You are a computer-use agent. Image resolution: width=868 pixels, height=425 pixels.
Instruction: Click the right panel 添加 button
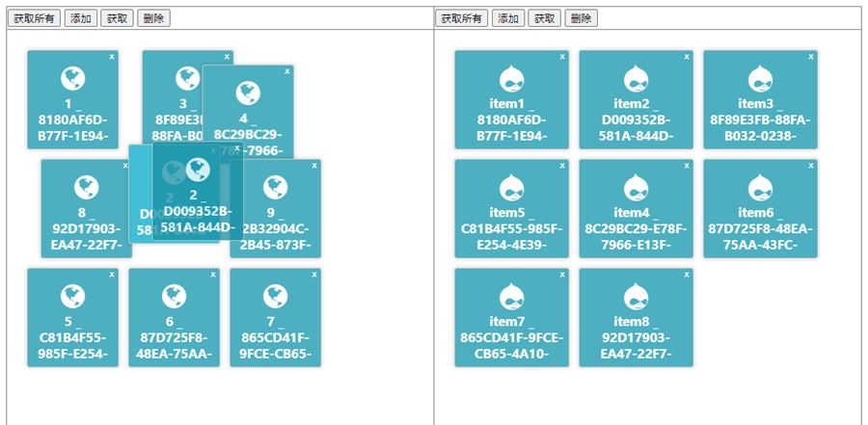508,18
